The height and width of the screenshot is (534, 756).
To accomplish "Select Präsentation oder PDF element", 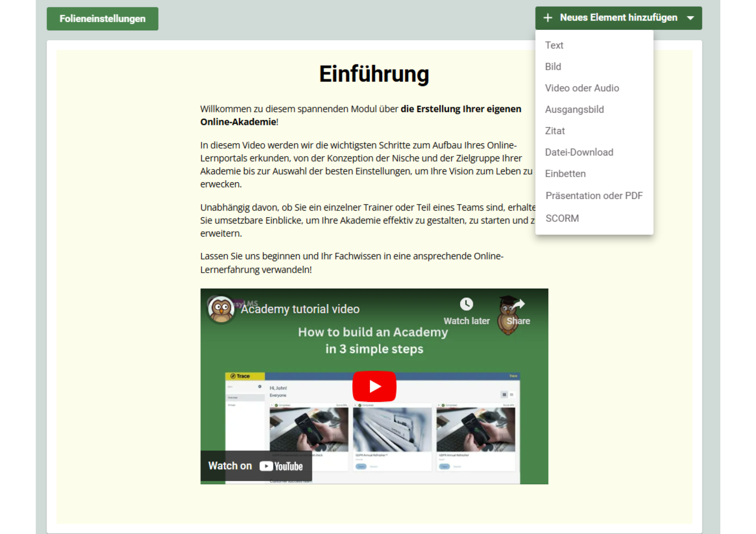I will coord(594,195).
